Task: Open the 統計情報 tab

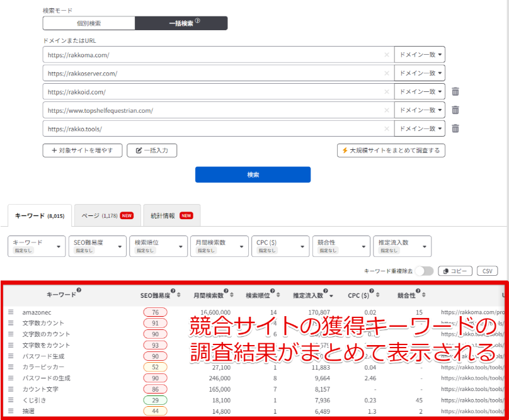Action: point(171,215)
